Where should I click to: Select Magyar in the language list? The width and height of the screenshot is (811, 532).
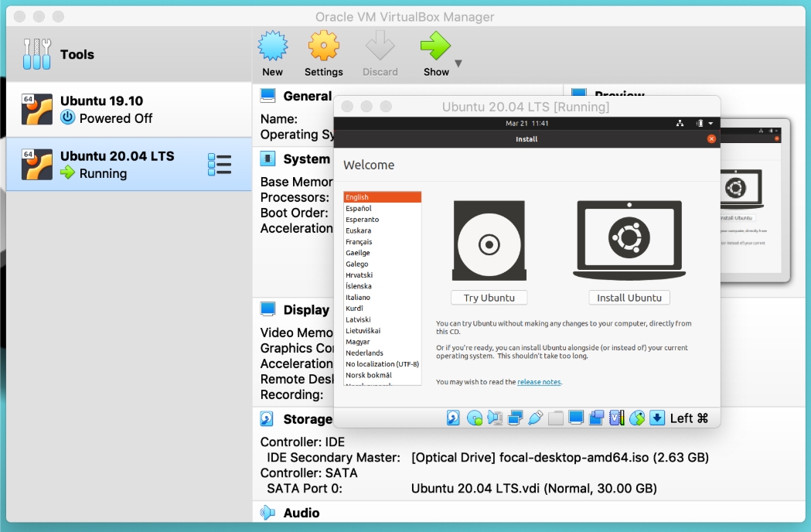point(382,342)
